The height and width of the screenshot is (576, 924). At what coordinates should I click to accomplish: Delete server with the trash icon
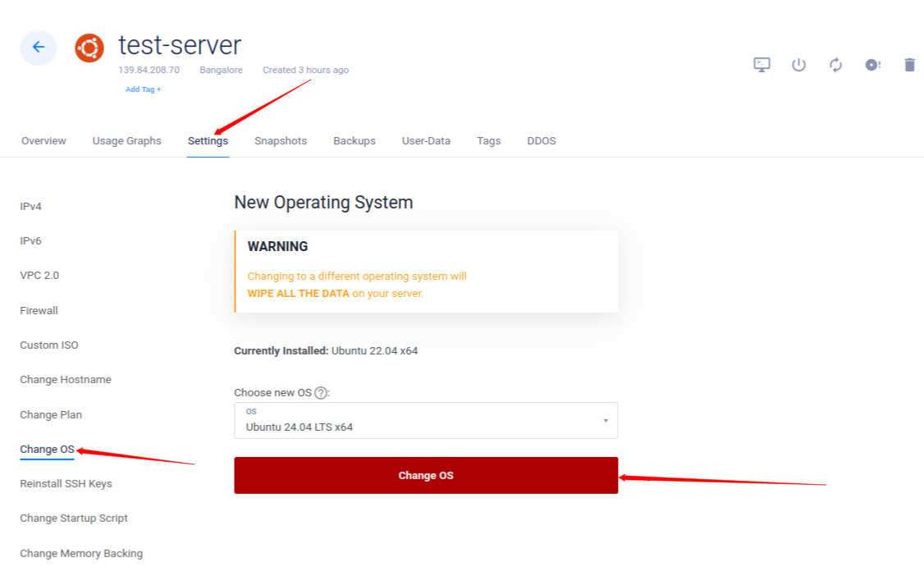(x=909, y=65)
